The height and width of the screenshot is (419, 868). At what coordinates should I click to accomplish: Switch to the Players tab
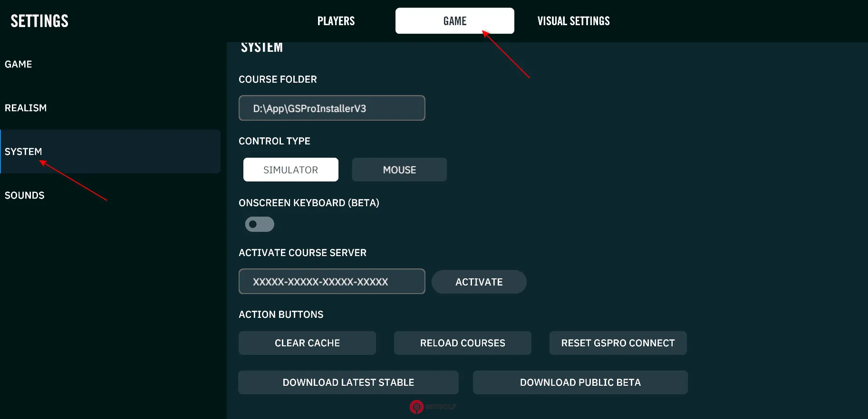pos(336,21)
